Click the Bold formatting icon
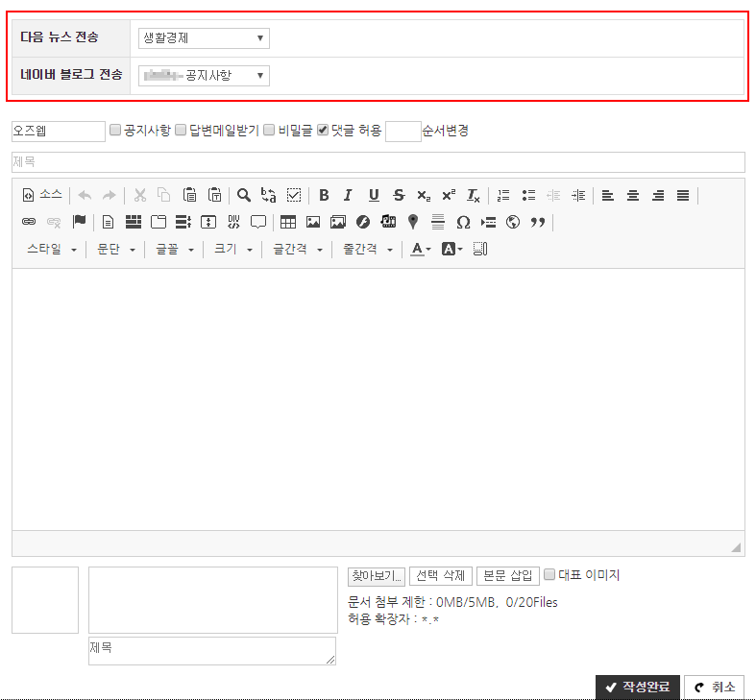Image resolution: width=756 pixels, height=700 pixels. (x=324, y=195)
